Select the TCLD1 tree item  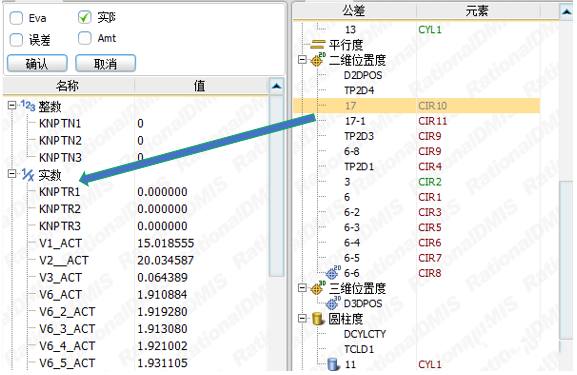click(359, 349)
